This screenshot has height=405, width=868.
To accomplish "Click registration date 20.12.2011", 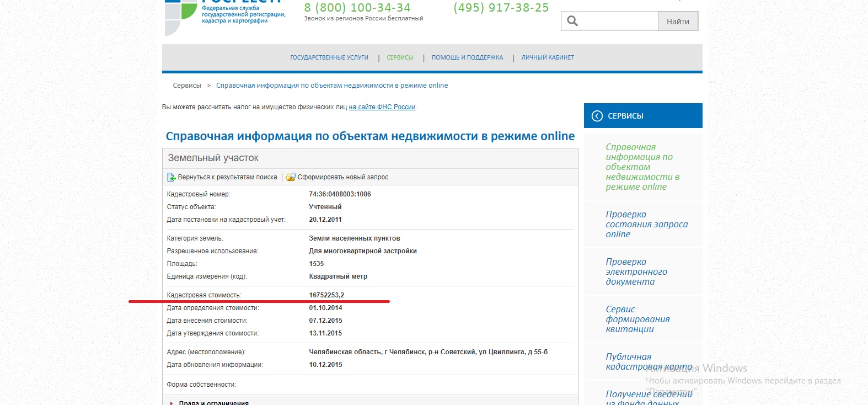I will [325, 220].
